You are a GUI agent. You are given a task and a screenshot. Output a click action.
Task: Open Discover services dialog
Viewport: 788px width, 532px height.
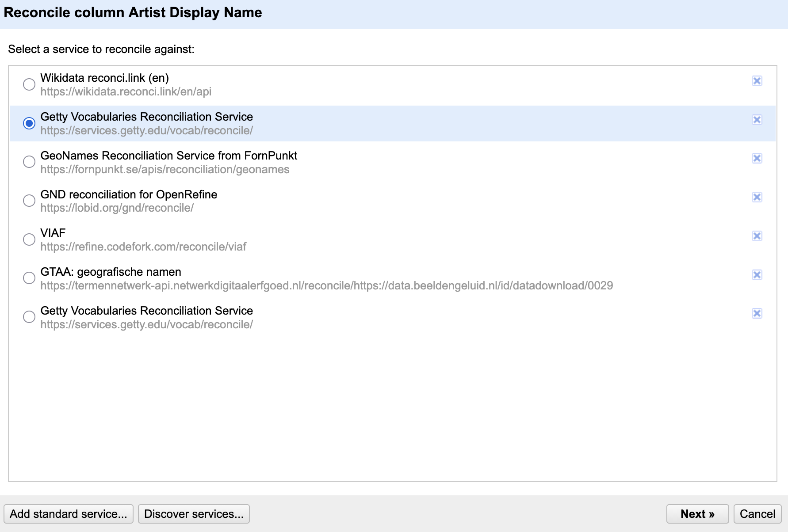(194, 514)
